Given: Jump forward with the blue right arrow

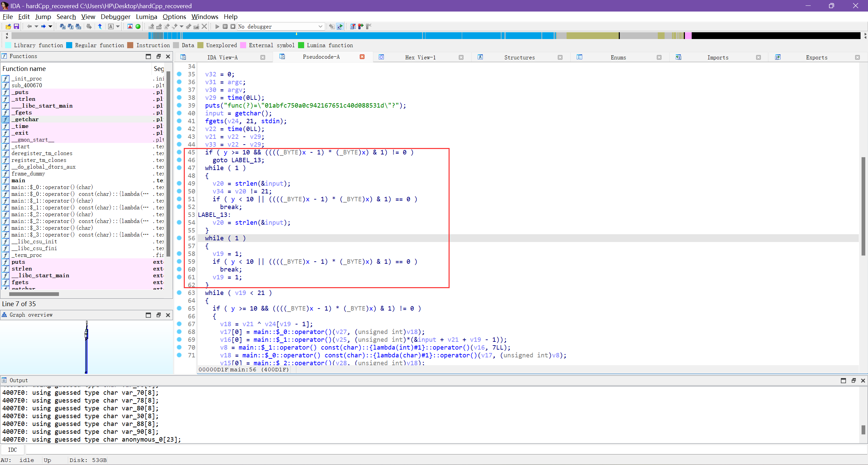Looking at the screenshot, I should 43,26.
